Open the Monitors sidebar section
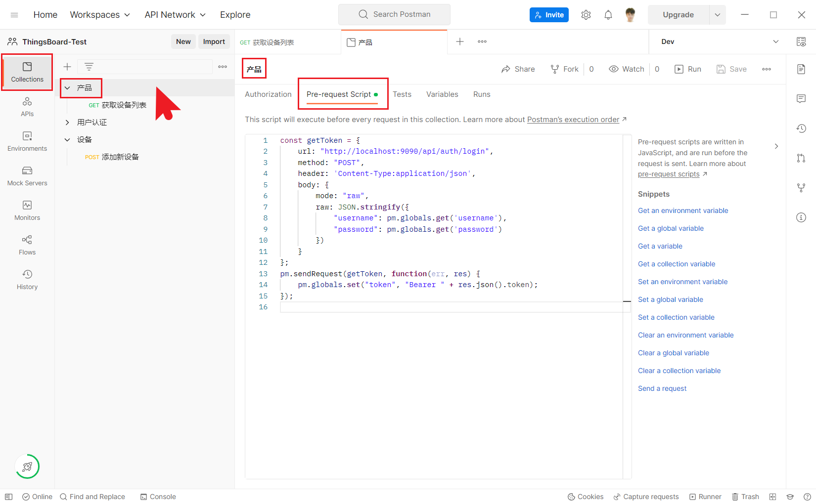 27,211
